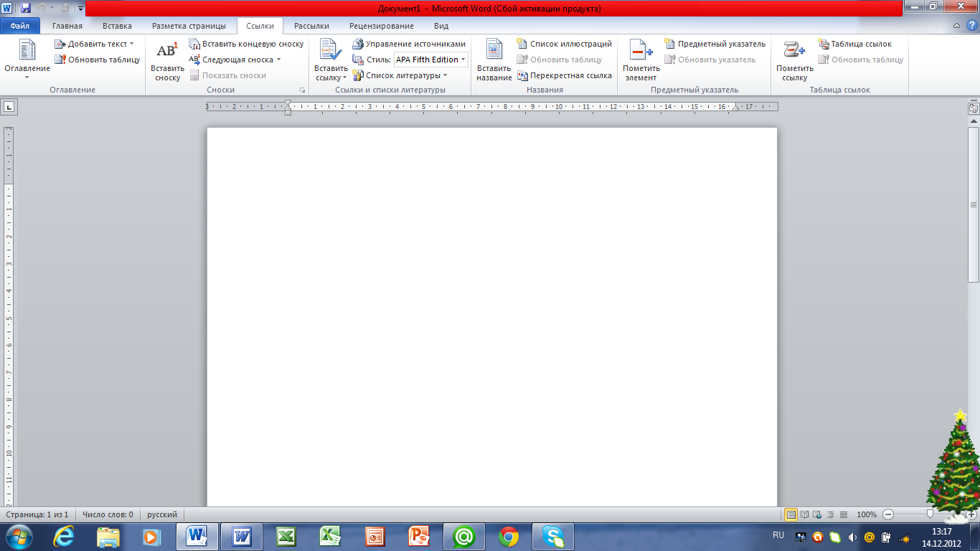Switch to Рассылки tab
The image size is (980, 551).
pyautogui.click(x=311, y=26)
